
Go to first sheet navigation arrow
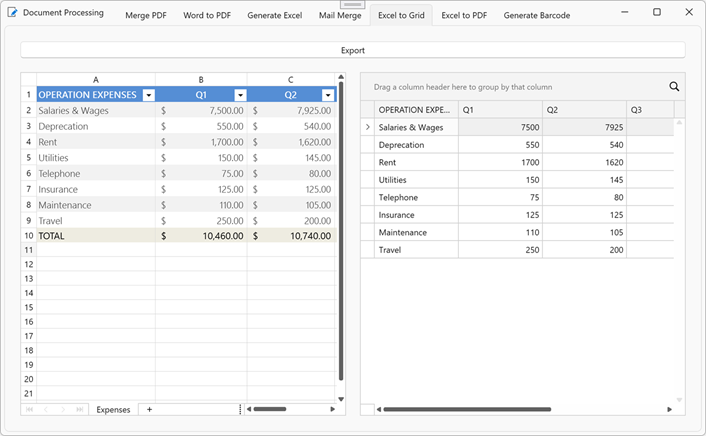(x=29, y=409)
